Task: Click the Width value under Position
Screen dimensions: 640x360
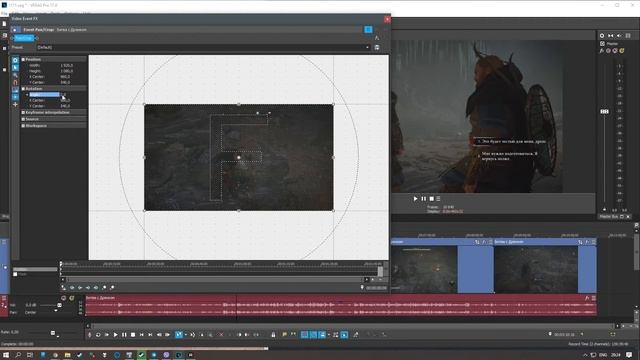Action: 67,65
